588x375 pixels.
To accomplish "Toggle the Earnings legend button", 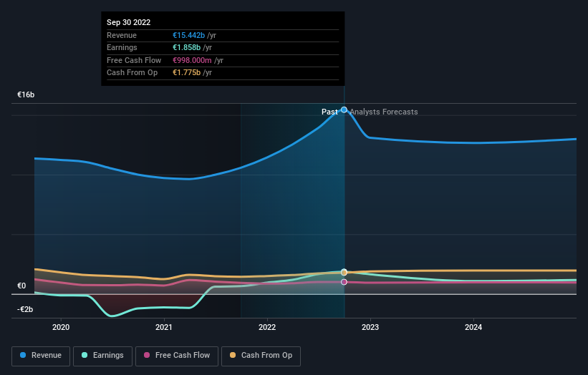I will click(x=102, y=356).
